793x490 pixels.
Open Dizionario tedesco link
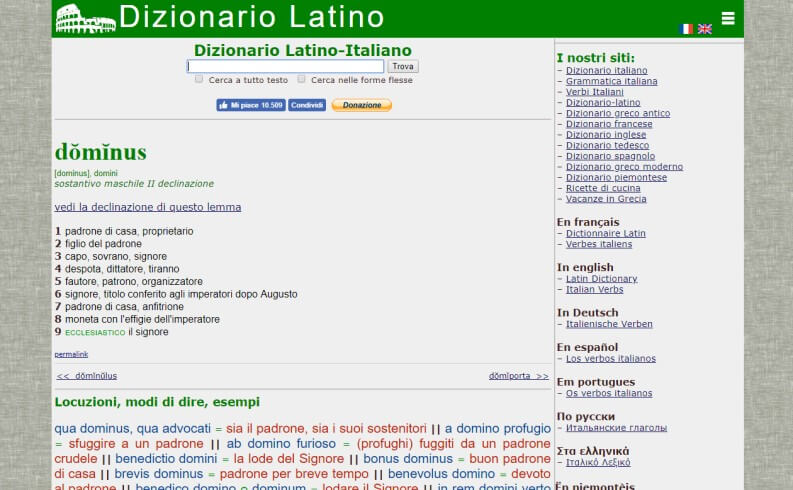point(607,145)
